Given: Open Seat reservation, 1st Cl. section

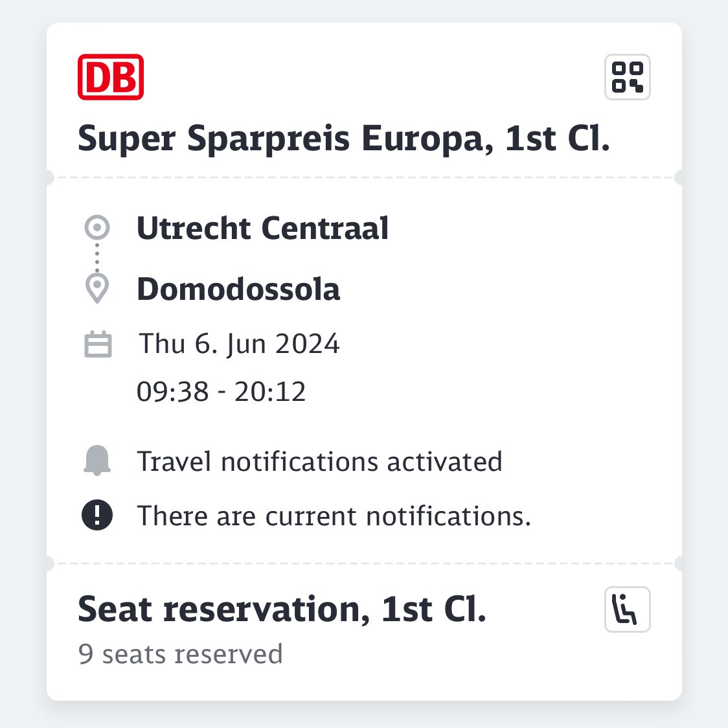Looking at the screenshot, I should click(282, 609).
